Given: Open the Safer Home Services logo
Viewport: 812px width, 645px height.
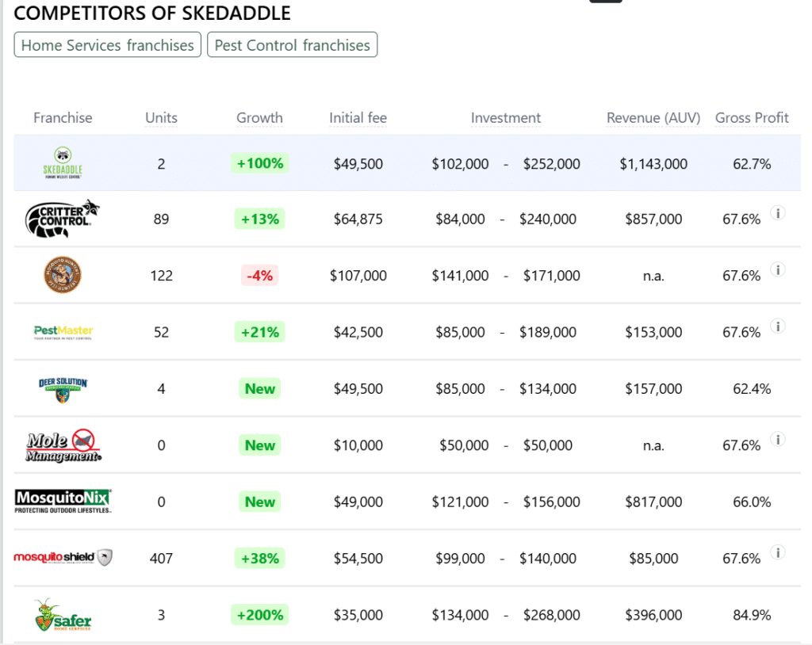Looking at the screenshot, I should click(63, 615).
